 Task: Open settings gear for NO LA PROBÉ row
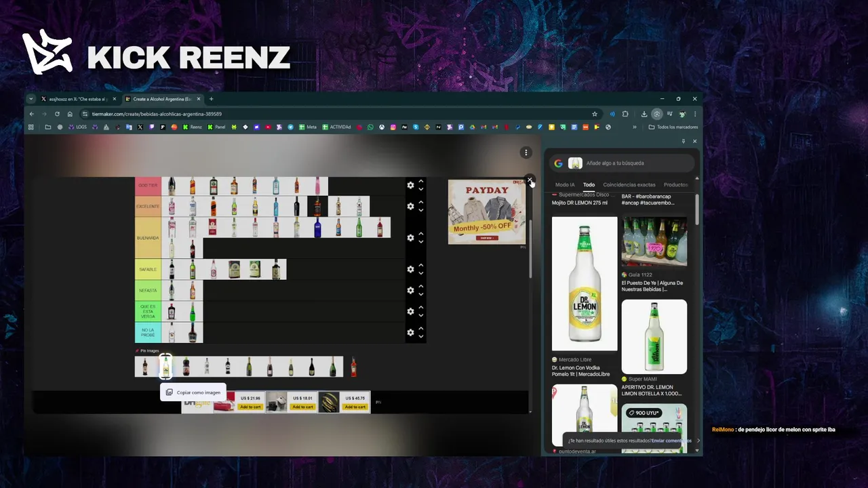(x=410, y=332)
